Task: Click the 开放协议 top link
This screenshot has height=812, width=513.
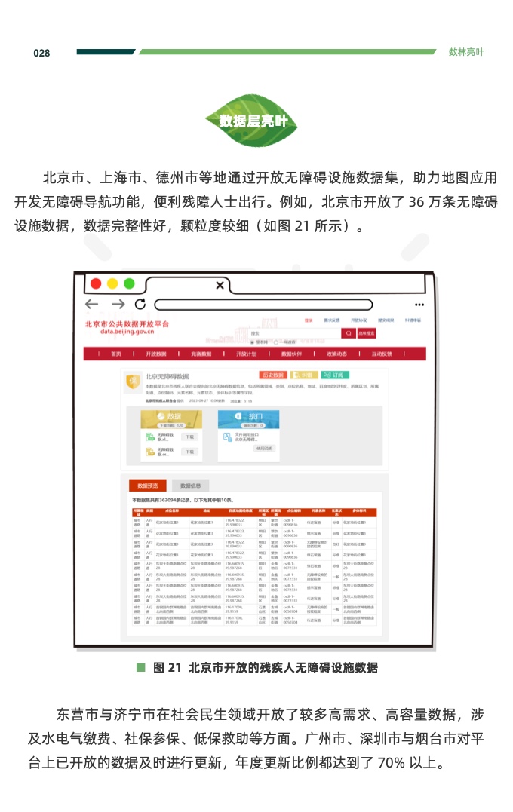Action: point(358,320)
